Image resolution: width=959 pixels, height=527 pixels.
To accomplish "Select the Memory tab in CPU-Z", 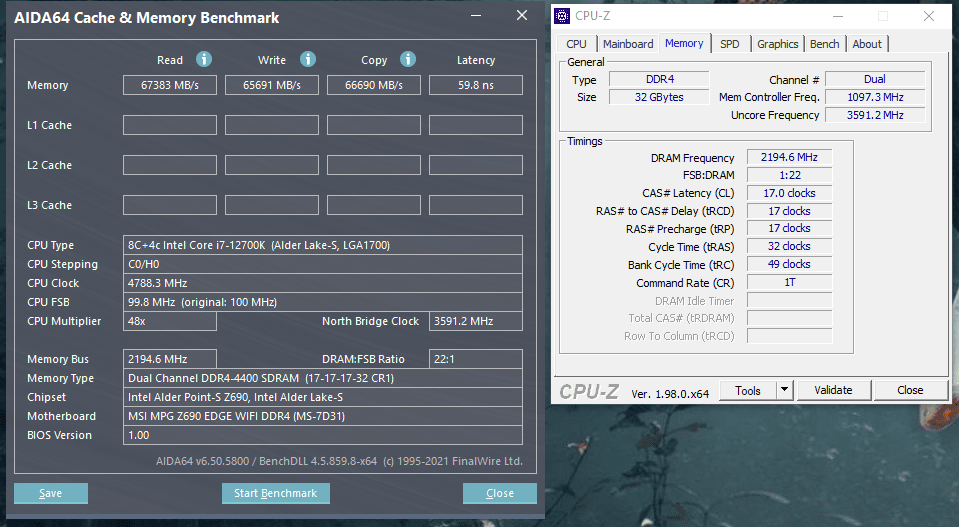I will click(x=684, y=43).
